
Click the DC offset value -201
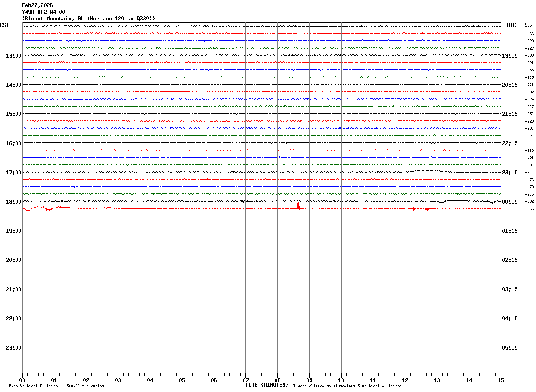pyautogui.click(x=529, y=85)
